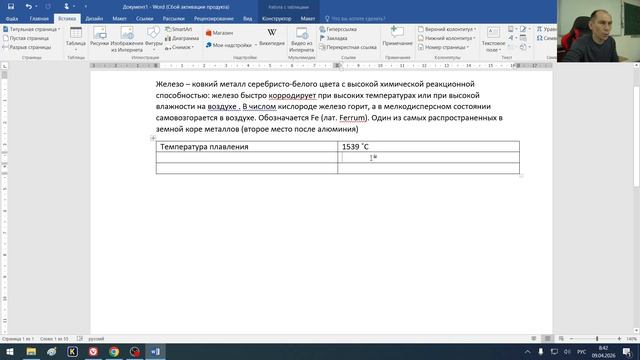Open the Фигуры shapes gallery
Viewport: 640px width, 360px height.
click(153, 39)
